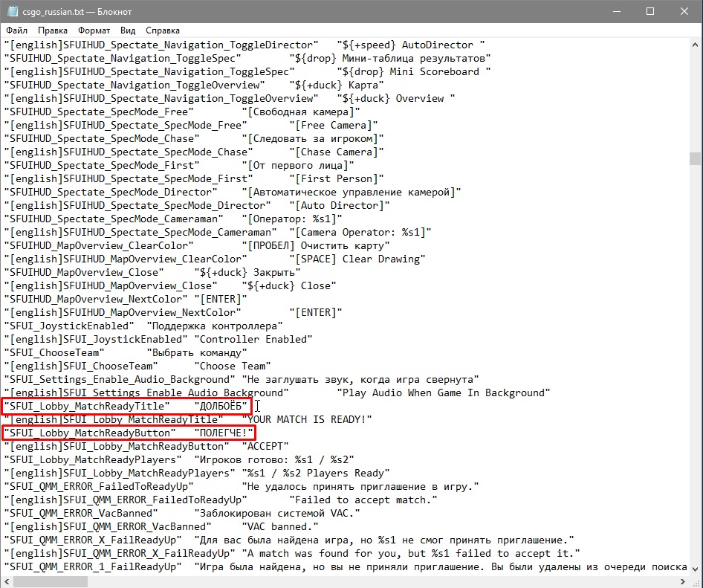Click the vertical scrollbar thumb
Image resolution: width=703 pixels, height=588 pixels.
[695, 159]
